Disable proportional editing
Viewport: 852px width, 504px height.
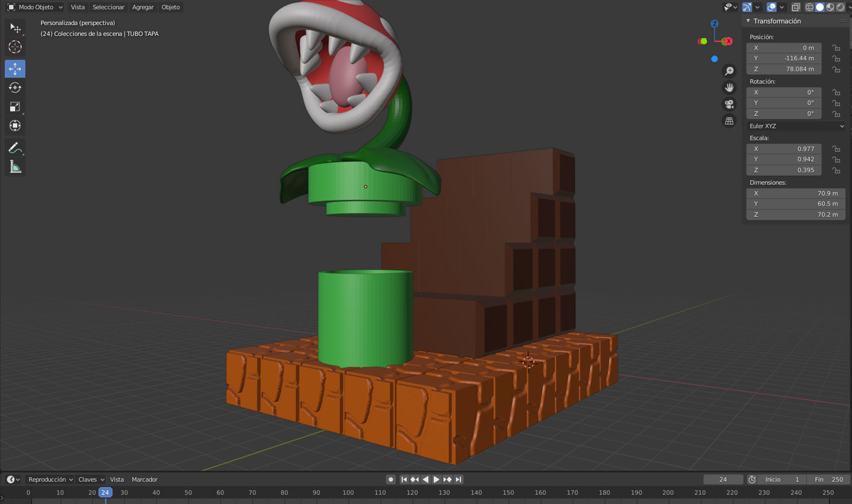[771, 7]
